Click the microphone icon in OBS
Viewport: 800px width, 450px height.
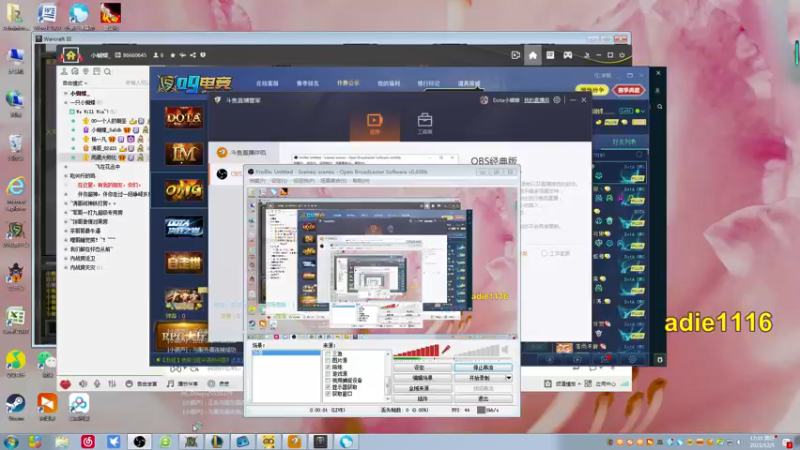click(446, 349)
